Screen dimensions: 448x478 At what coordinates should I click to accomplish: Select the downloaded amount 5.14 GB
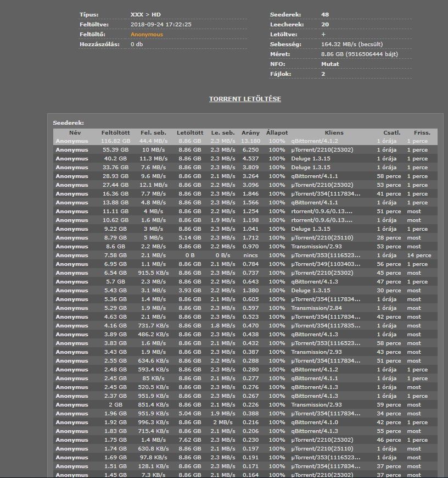190,238
